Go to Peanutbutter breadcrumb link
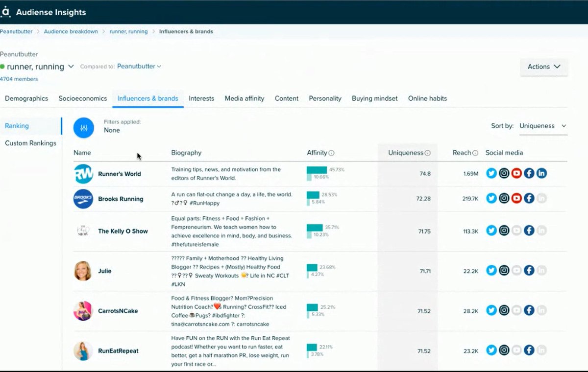This screenshot has height=372, width=588. click(x=16, y=31)
